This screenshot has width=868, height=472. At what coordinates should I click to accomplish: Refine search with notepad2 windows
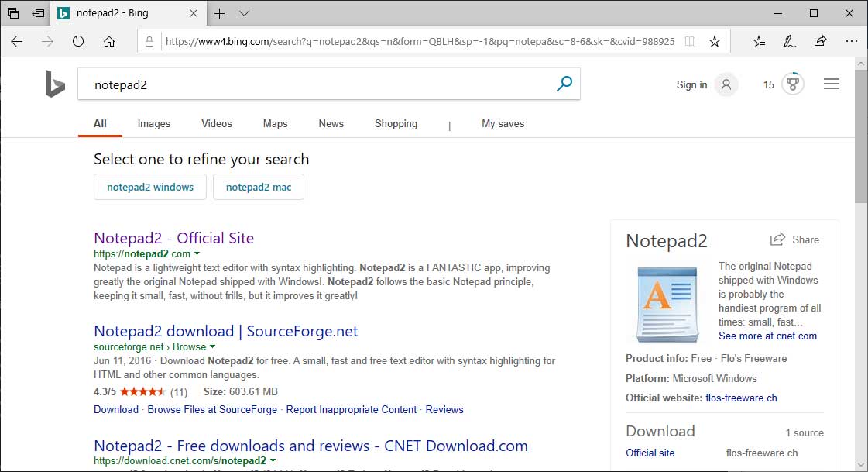[x=150, y=187]
